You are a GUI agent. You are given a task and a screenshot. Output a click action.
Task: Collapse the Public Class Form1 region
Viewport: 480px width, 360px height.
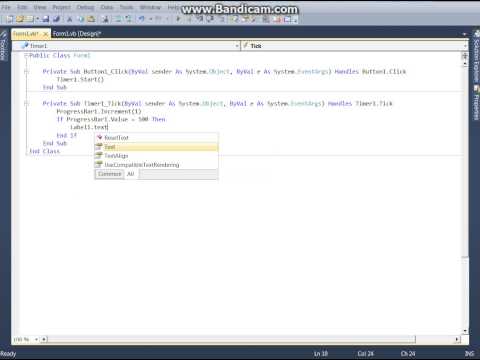(x=26, y=55)
